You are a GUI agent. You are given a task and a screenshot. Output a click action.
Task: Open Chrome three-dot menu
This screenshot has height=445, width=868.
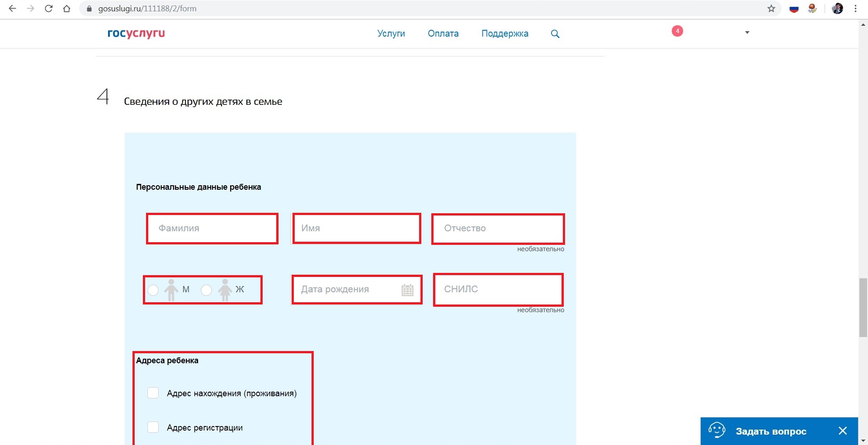pos(855,9)
